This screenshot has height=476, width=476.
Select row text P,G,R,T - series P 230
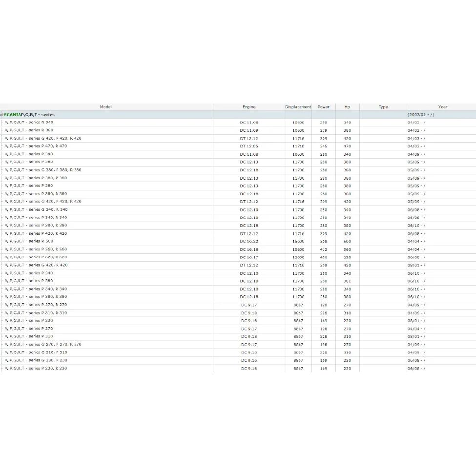(x=31, y=321)
